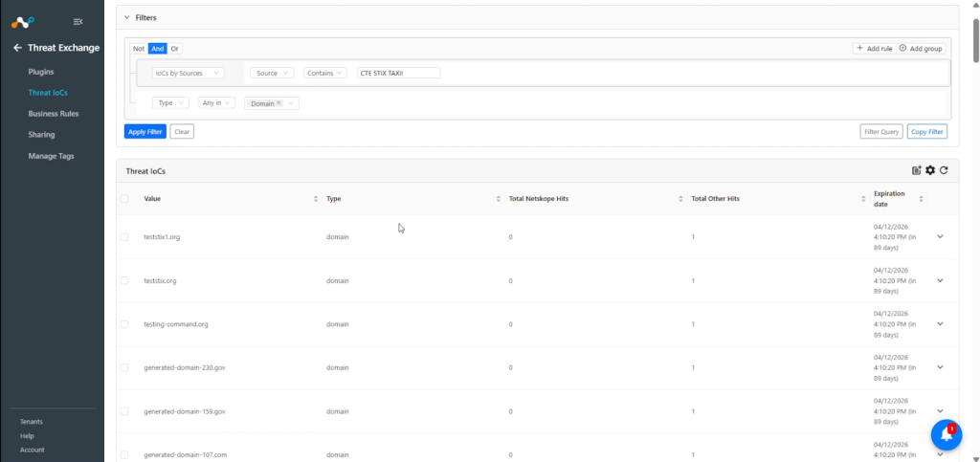Click the Add group button
The image size is (980, 462).
(x=921, y=49)
